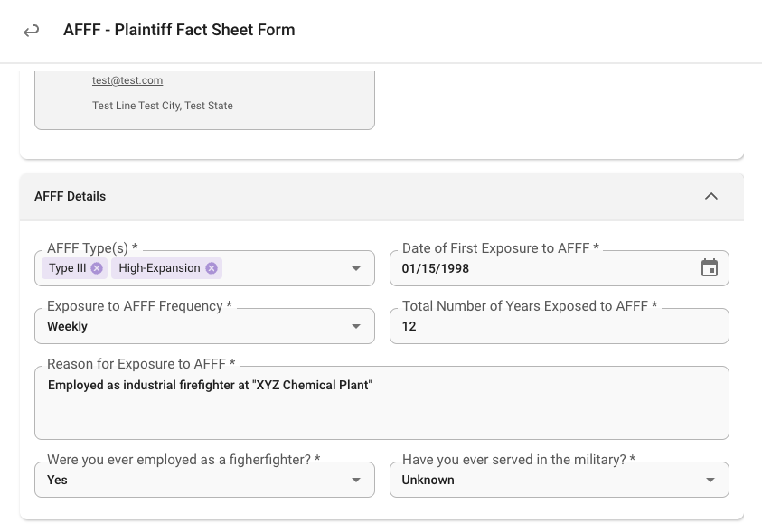Open the military service dropdown
The image size is (762, 532).
[x=560, y=480]
